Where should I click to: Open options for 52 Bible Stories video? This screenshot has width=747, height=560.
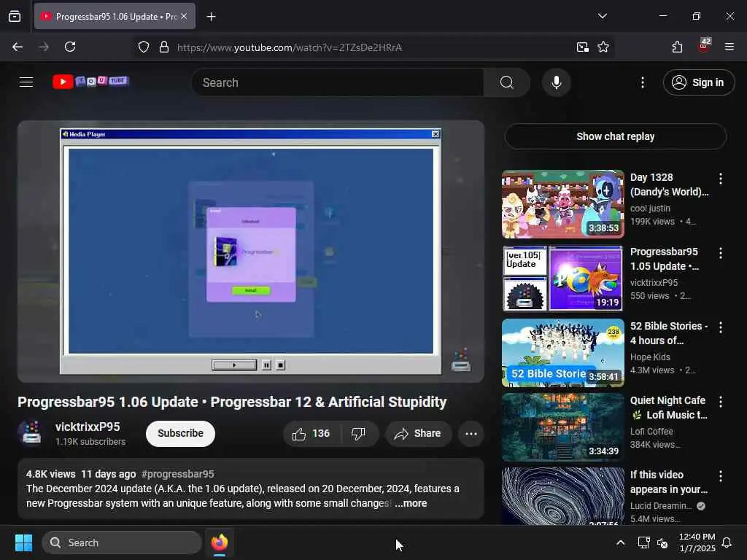(x=720, y=327)
